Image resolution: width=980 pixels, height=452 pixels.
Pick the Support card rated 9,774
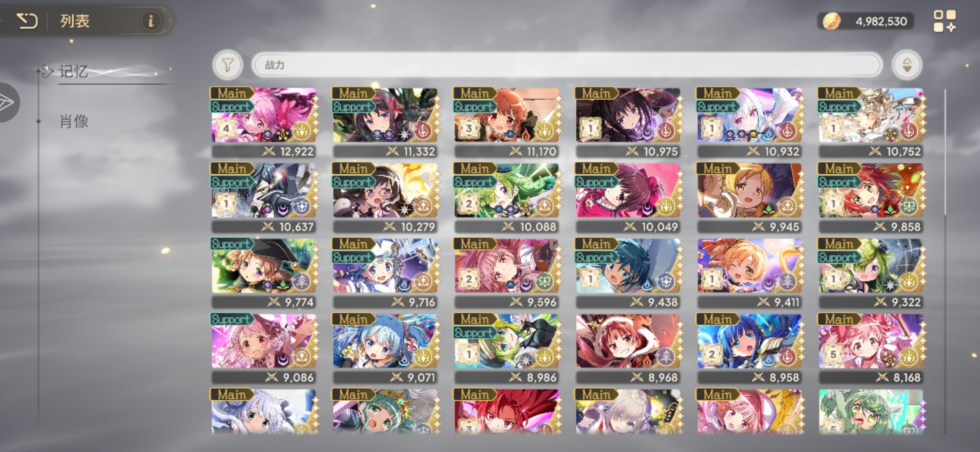pyautogui.click(x=264, y=273)
